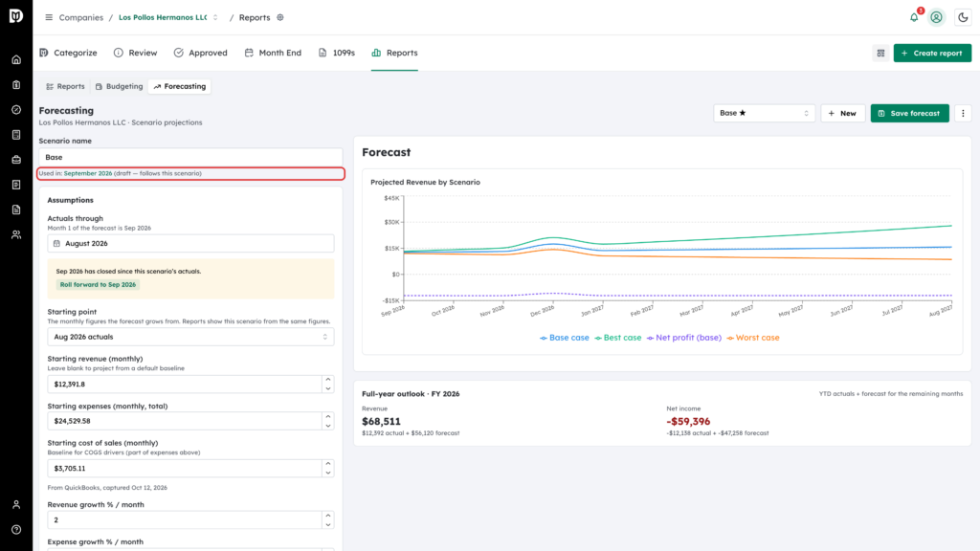Viewport: 980px width, 551px height.
Task: Click the Scenario name input field
Action: pos(190,158)
